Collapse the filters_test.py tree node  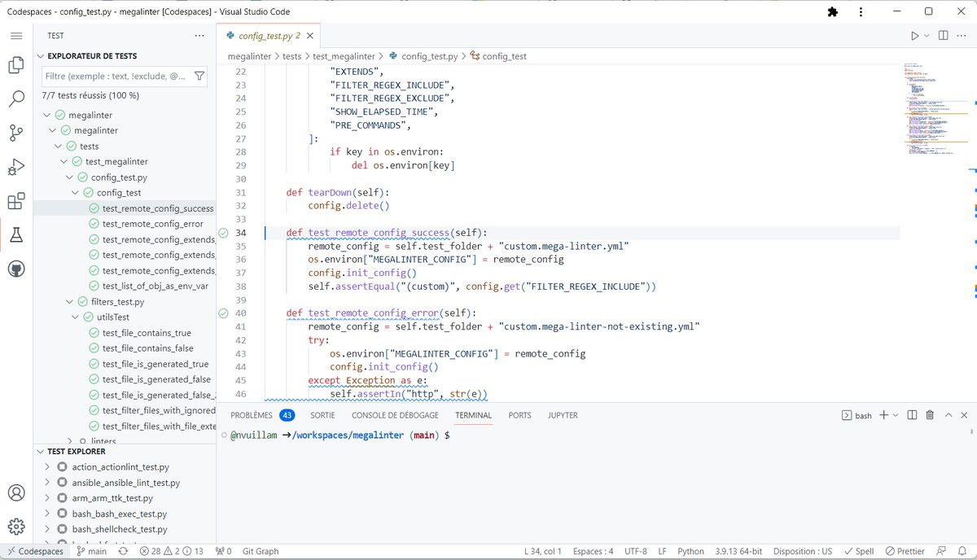(x=70, y=301)
